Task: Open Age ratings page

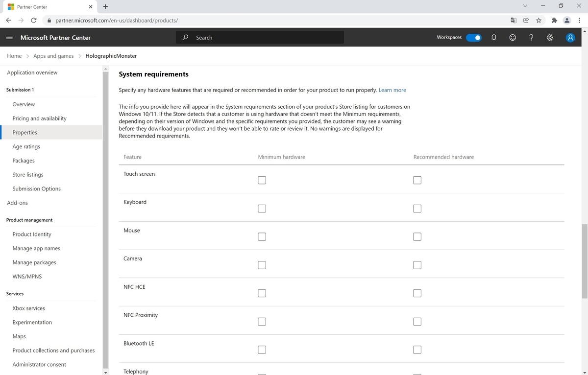Action: point(26,146)
